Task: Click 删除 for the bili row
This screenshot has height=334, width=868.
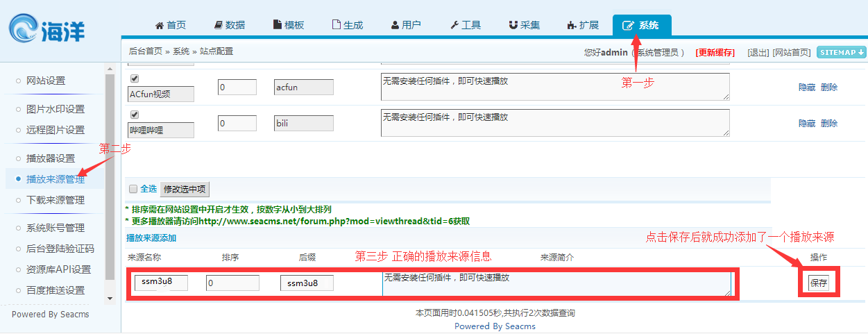Action: pos(829,124)
